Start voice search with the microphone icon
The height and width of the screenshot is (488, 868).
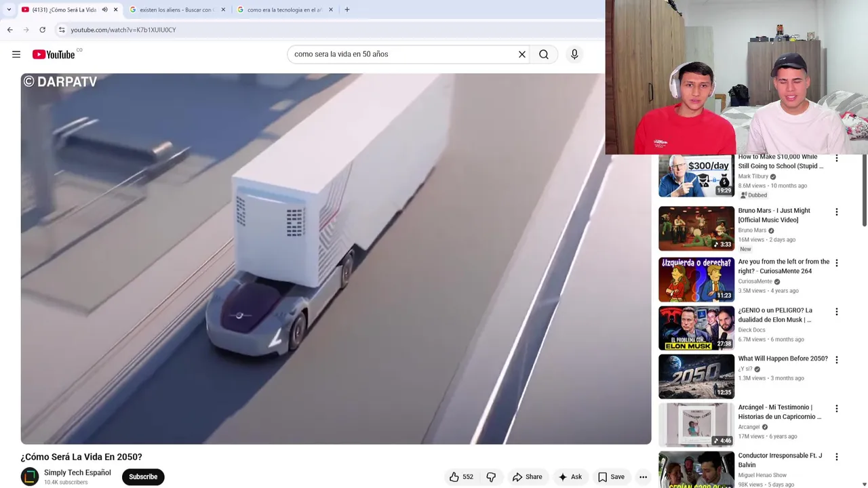point(574,54)
